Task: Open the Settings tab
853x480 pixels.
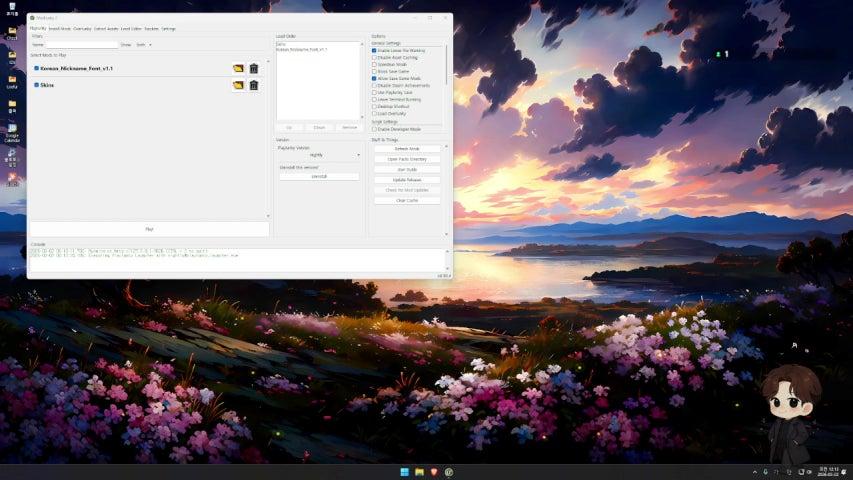Action: pyautogui.click(x=168, y=28)
